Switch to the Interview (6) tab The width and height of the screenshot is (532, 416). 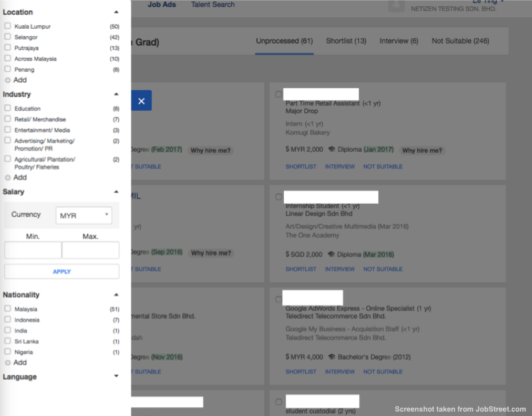(x=399, y=40)
